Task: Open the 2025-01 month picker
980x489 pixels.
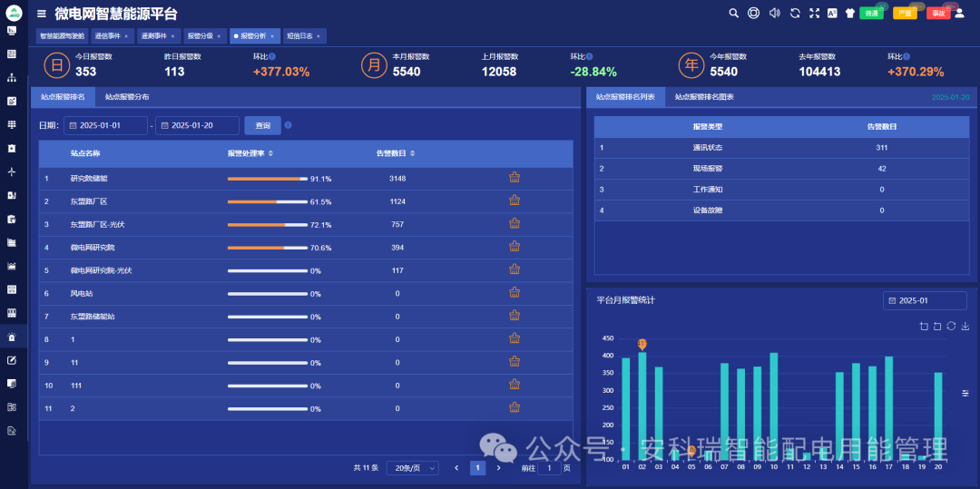Action: point(925,300)
